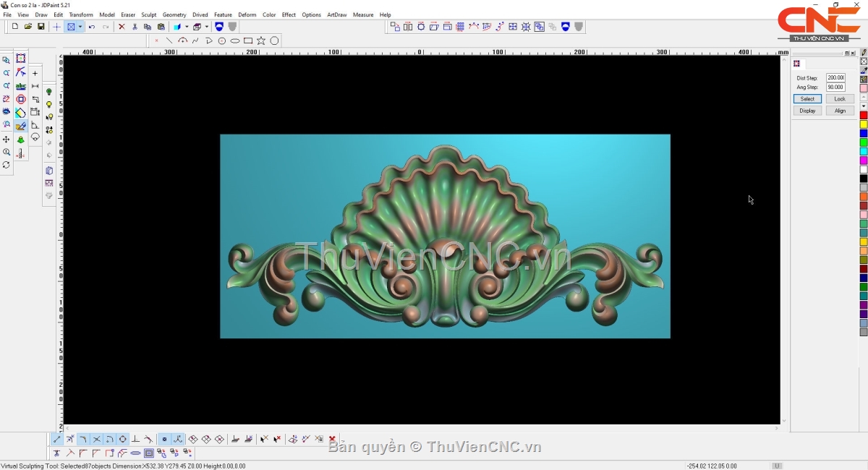Toggle the intersection snap button
Screen dimensions: 868x470
click(x=96, y=439)
